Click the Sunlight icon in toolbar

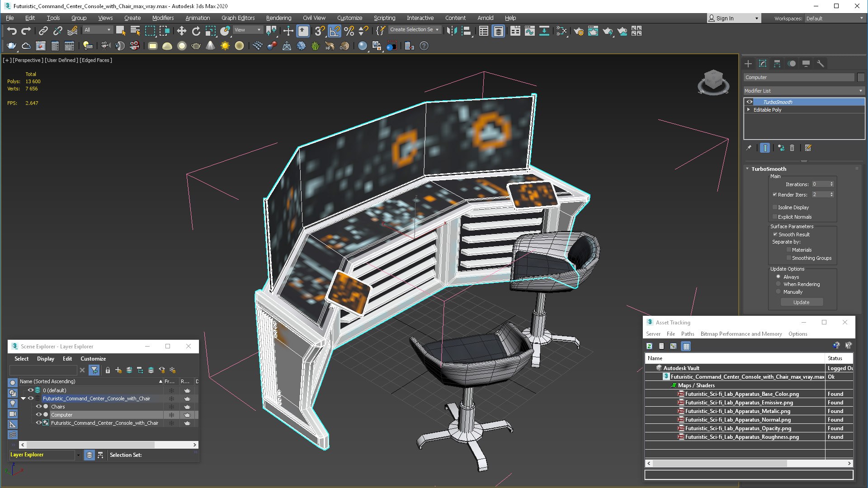pyautogui.click(x=225, y=46)
